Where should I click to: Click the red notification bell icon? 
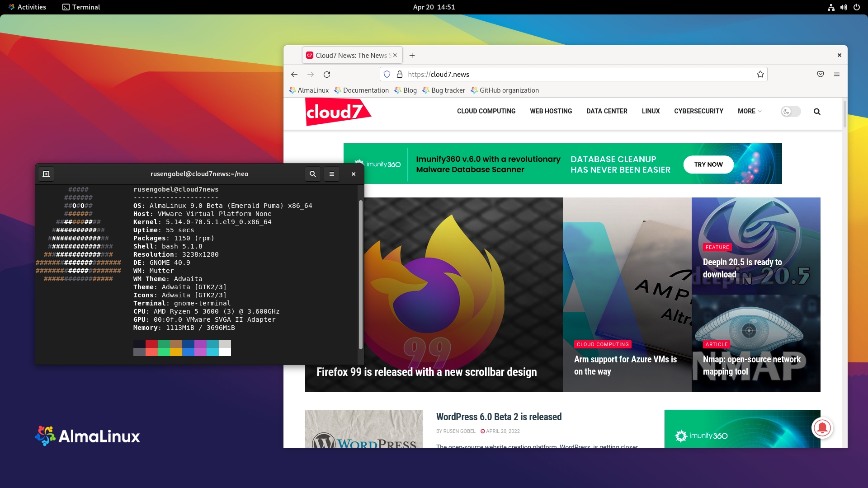point(822,428)
